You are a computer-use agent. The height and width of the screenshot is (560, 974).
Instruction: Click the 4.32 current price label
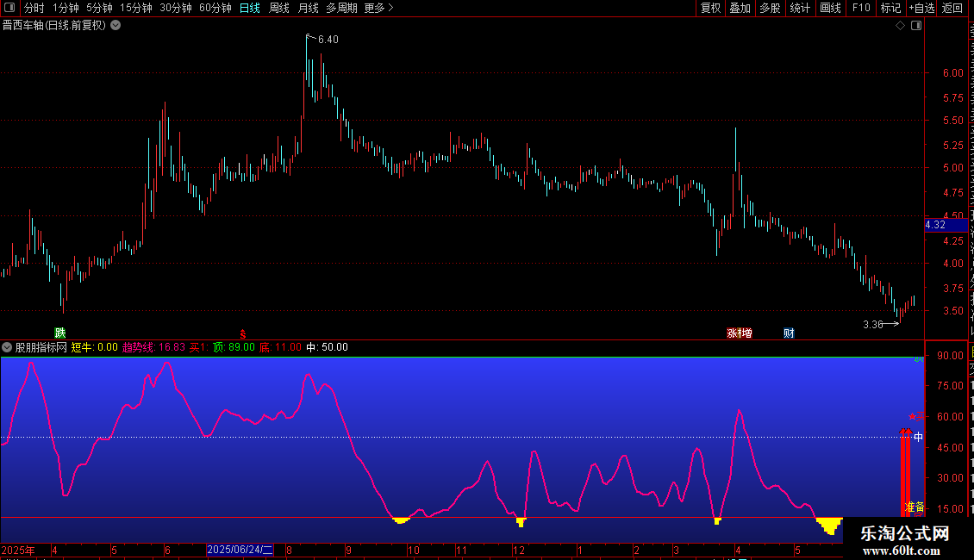[946, 225]
